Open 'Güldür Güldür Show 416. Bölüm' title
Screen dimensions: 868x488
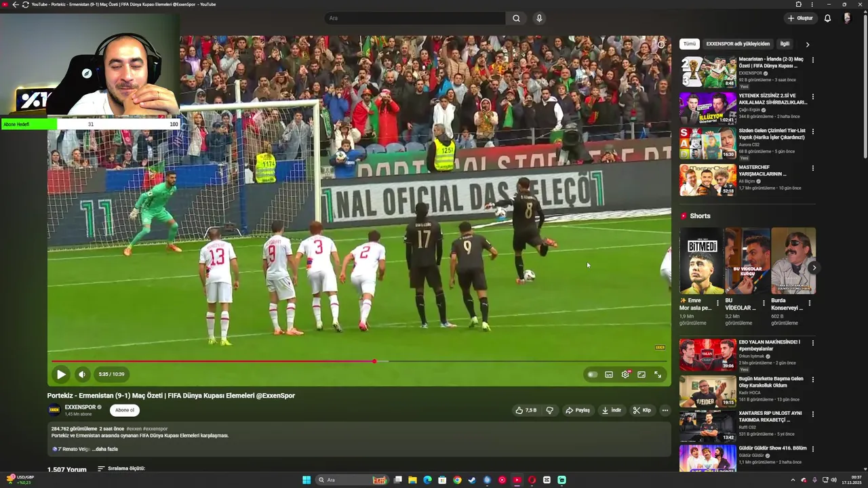pos(773,448)
